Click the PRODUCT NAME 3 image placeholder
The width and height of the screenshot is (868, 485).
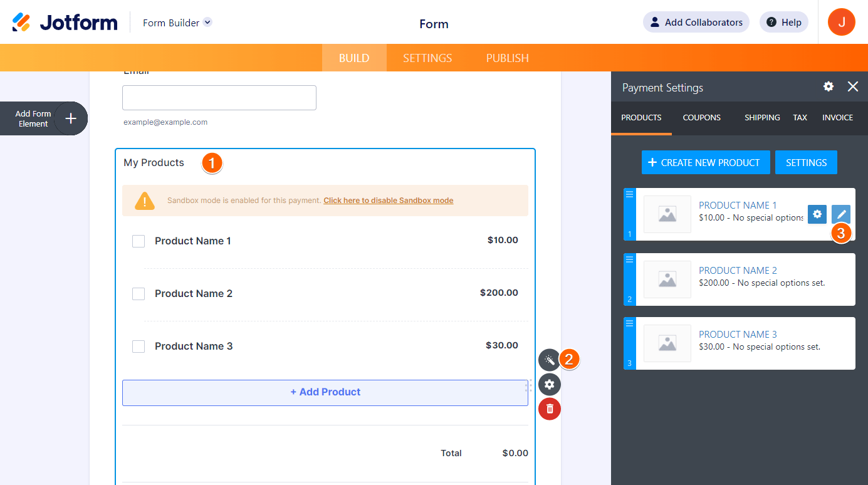pyautogui.click(x=667, y=343)
